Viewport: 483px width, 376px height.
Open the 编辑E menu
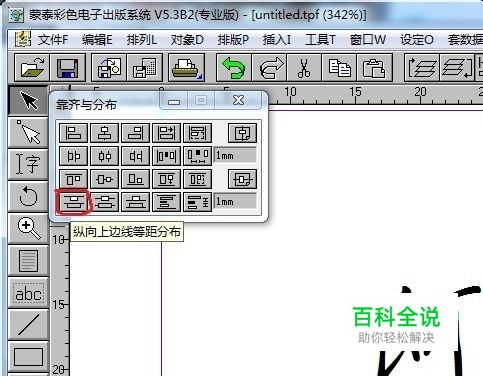coord(97,40)
